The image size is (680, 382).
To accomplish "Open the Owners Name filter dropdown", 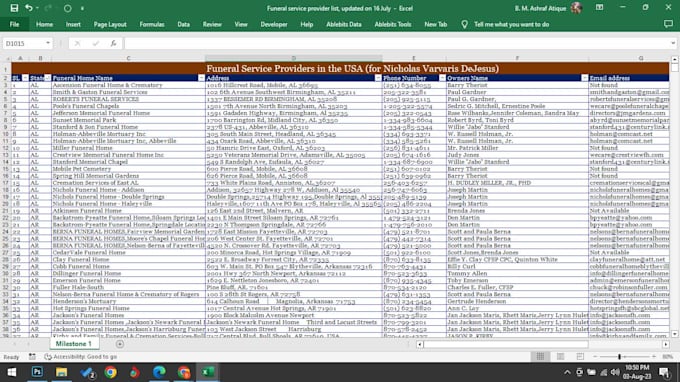I will click(585, 78).
